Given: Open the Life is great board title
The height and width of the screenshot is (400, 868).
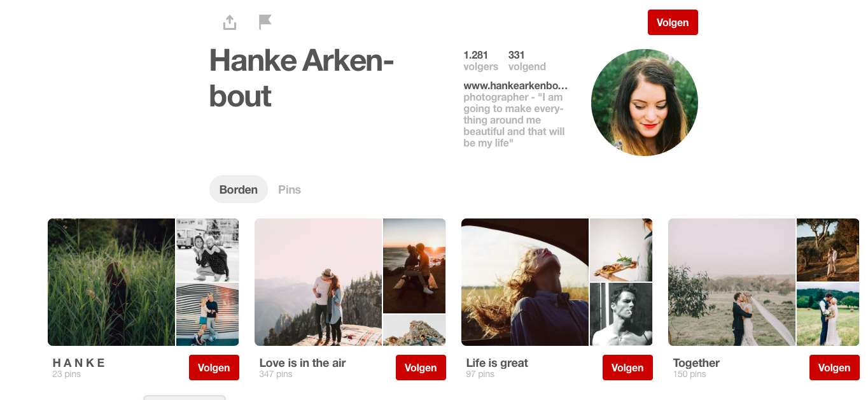Looking at the screenshot, I should click(497, 363).
